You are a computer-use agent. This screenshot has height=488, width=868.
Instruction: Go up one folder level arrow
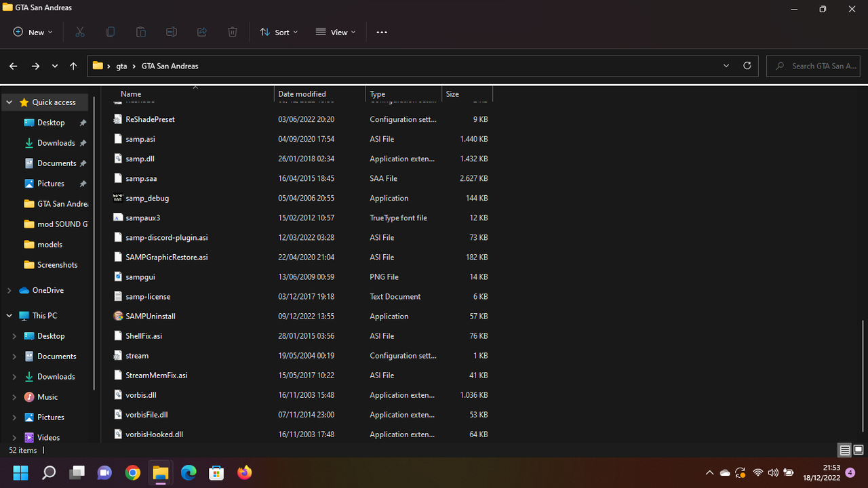click(x=73, y=66)
